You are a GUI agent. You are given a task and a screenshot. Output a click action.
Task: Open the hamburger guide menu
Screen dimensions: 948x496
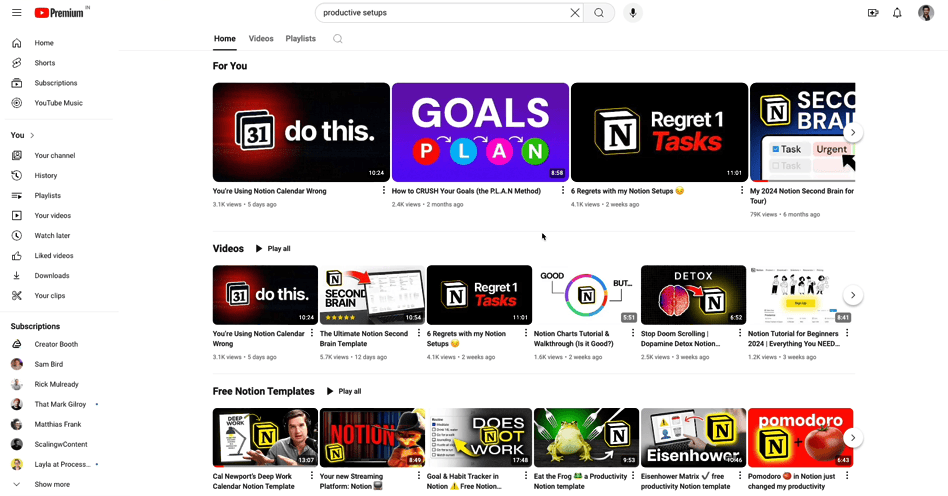tap(16, 13)
